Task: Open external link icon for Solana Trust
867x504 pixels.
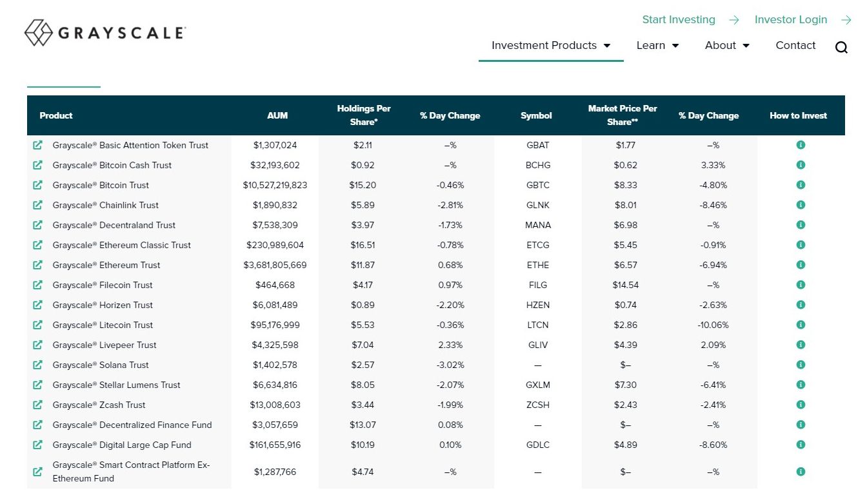Action: click(37, 365)
